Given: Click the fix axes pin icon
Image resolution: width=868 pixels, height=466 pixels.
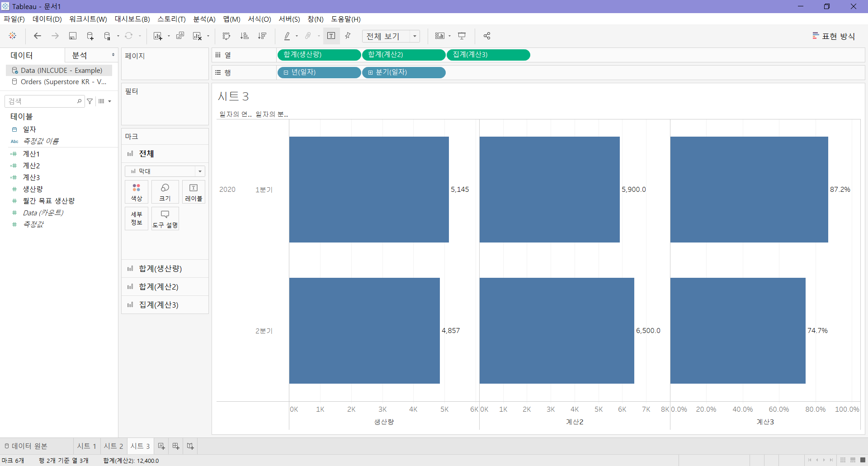Looking at the screenshot, I should click(348, 36).
